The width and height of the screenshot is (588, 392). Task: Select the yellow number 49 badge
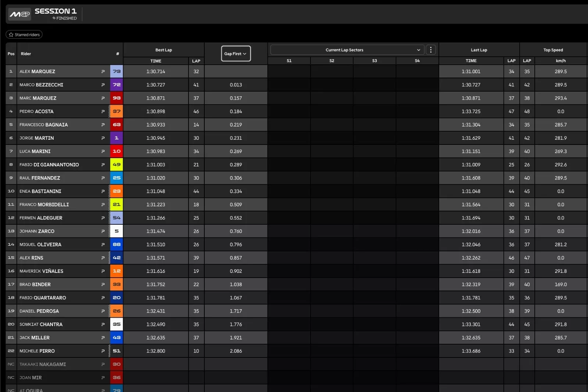click(116, 165)
